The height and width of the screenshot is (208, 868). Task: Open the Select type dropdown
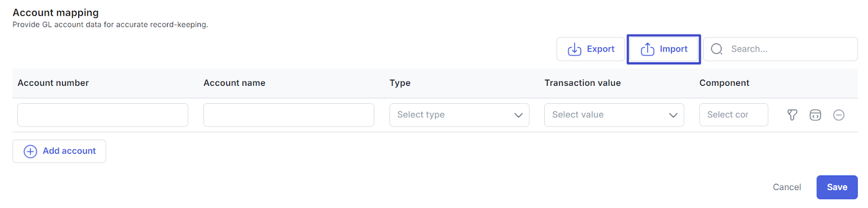pos(459,115)
